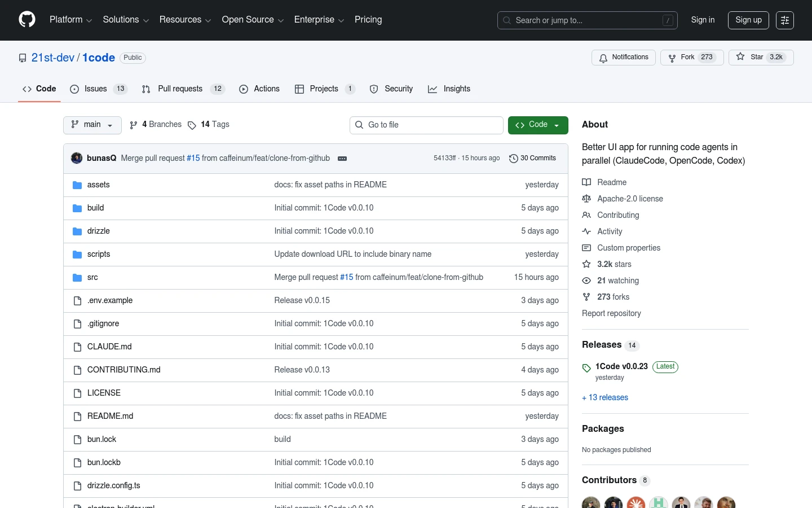Image resolution: width=812 pixels, height=508 pixels.
Task: Click the eye icon next to 21 watching
Action: tap(586, 281)
